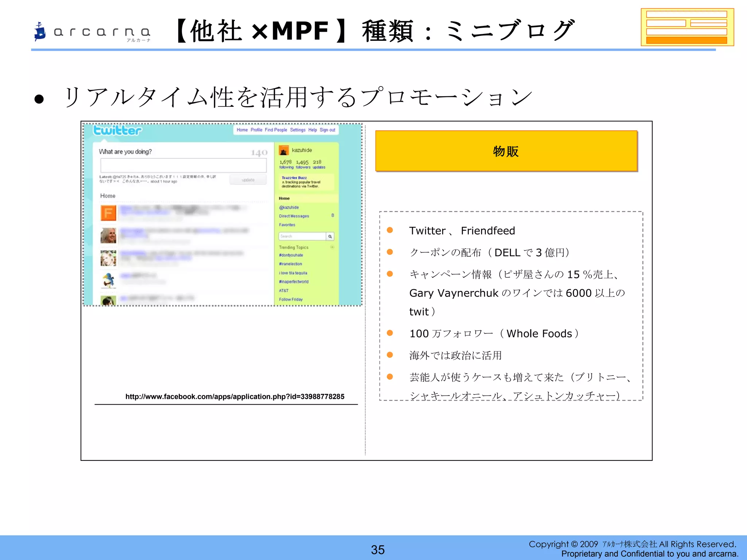The width and height of the screenshot is (747, 560).
Task: Click the '100万フォロワー (Whole Foods)' text
Action: (494, 334)
